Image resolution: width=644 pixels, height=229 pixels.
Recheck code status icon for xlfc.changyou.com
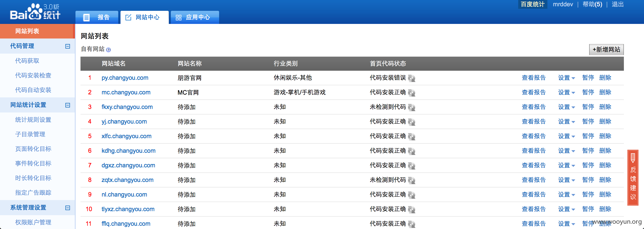click(x=412, y=137)
